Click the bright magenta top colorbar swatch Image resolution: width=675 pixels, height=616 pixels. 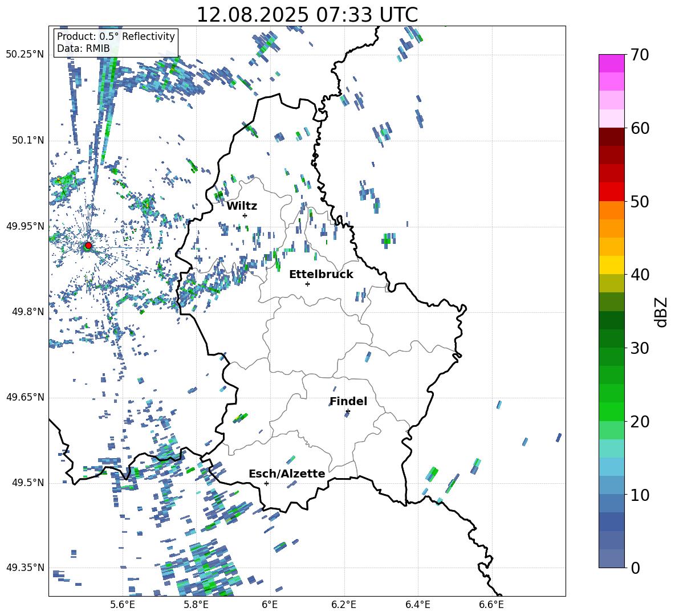(611, 63)
